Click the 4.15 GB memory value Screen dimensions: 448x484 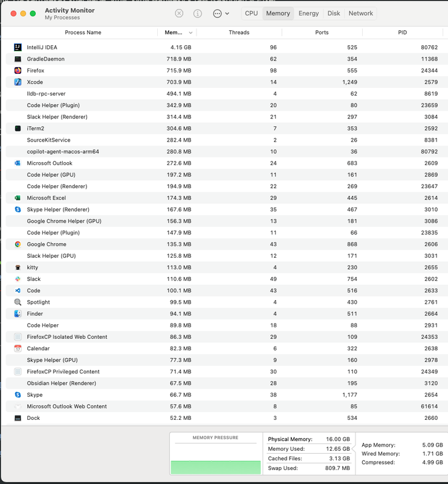(181, 47)
